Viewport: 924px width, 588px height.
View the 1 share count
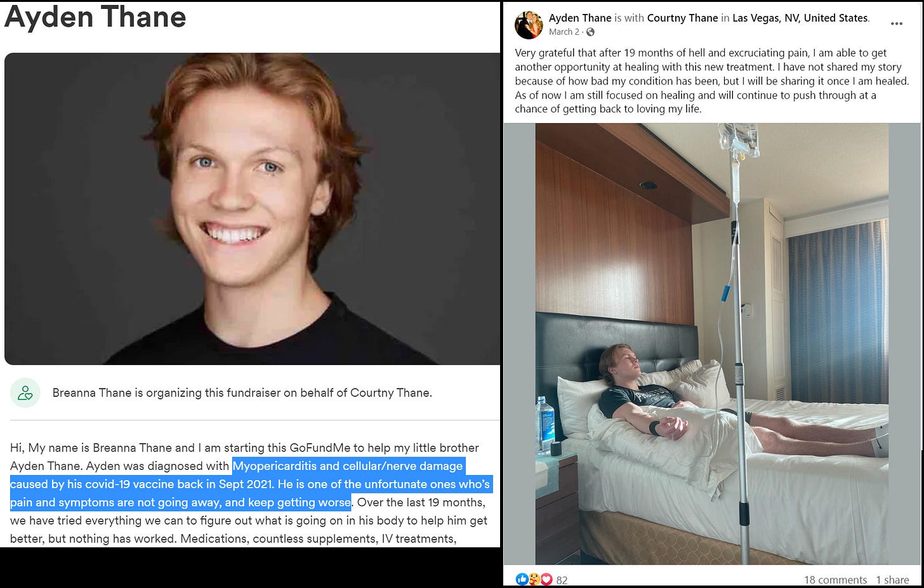(892, 580)
